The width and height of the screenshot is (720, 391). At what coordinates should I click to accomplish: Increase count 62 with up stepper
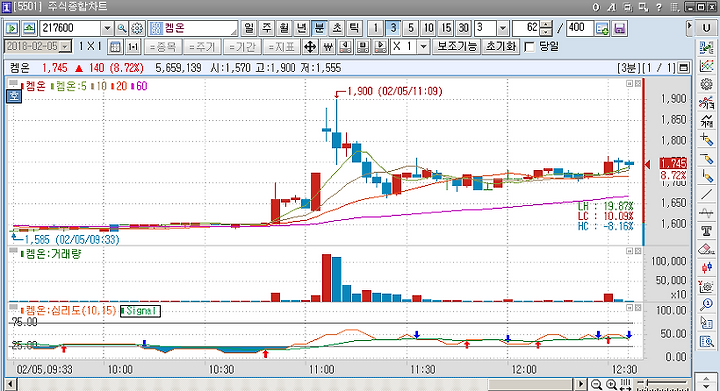[x=546, y=25]
